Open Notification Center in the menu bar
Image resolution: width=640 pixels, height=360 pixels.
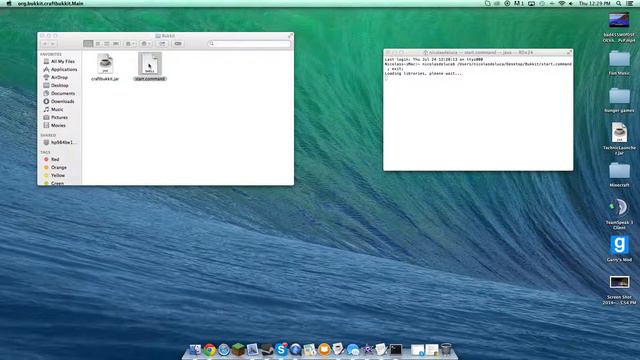[x=630, y=3]
